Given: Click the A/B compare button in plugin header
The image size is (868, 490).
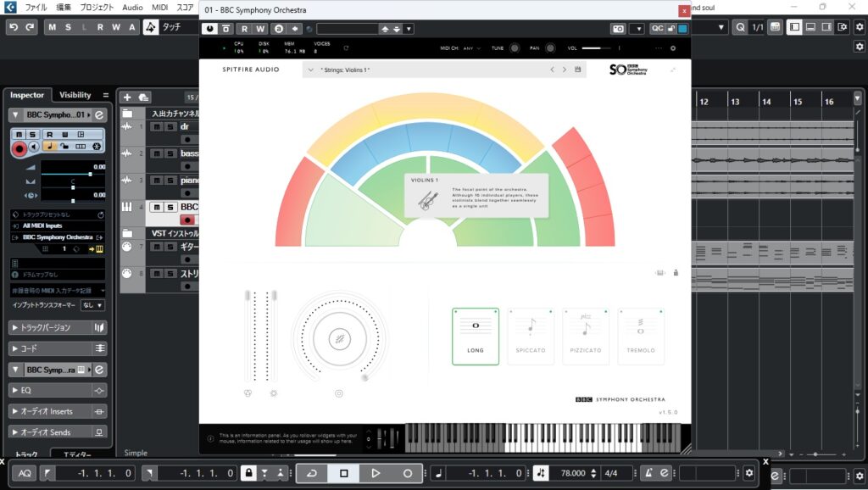Looking at the screenshot, I should point(279,29).
